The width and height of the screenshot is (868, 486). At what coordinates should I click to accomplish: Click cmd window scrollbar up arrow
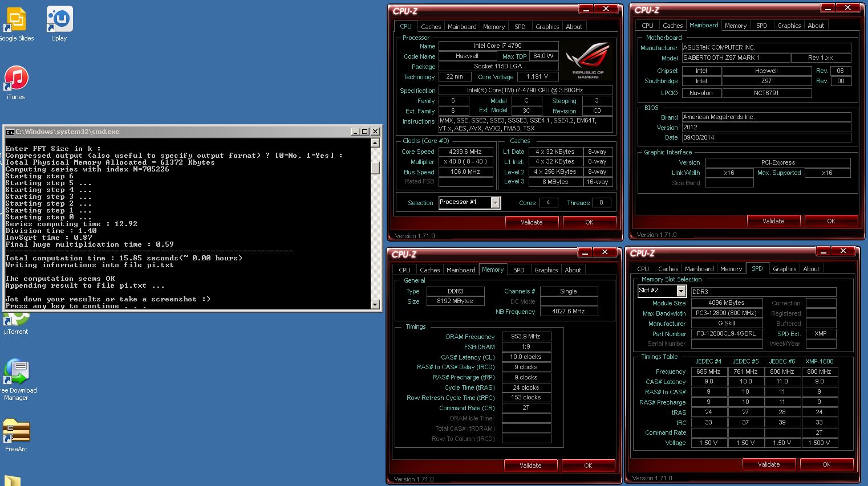click(375, 143)
